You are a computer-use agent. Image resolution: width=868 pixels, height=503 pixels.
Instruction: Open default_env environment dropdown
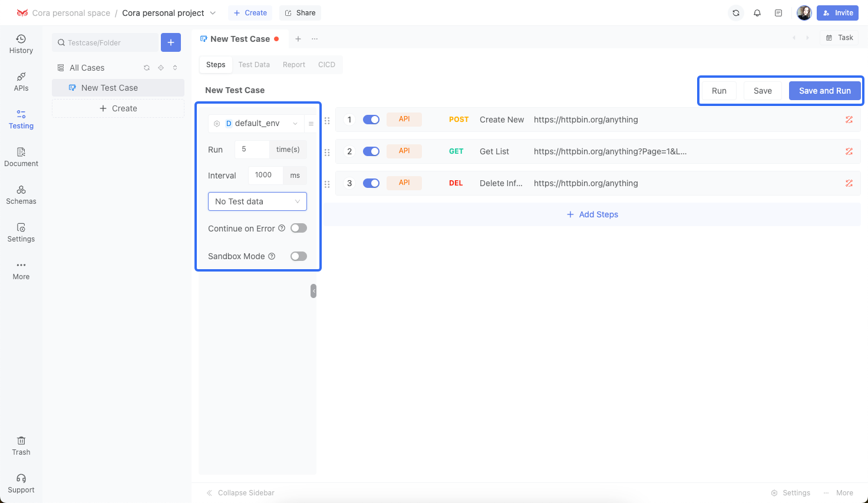pyautogui.click(x=256, y=124)
